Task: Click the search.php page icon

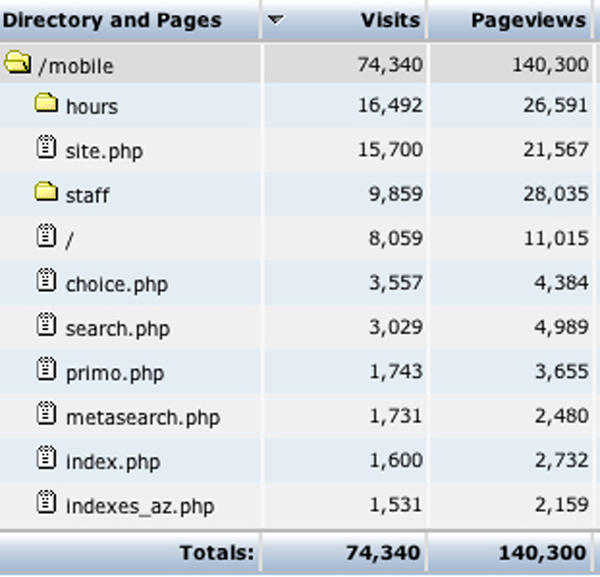Action: [x=46, y=325]
